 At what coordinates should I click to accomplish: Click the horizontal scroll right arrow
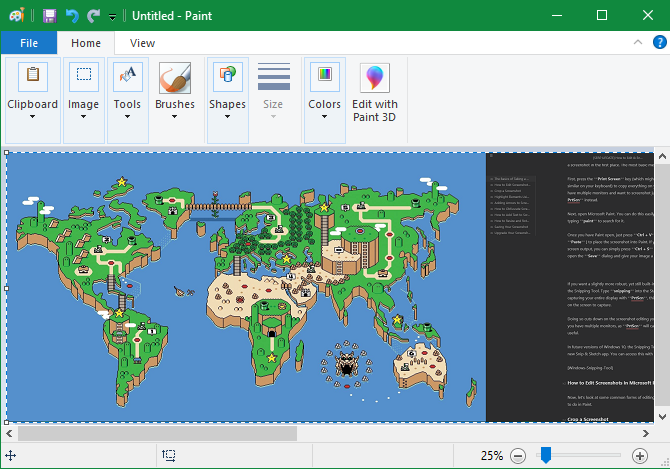(x=646, y=434)
